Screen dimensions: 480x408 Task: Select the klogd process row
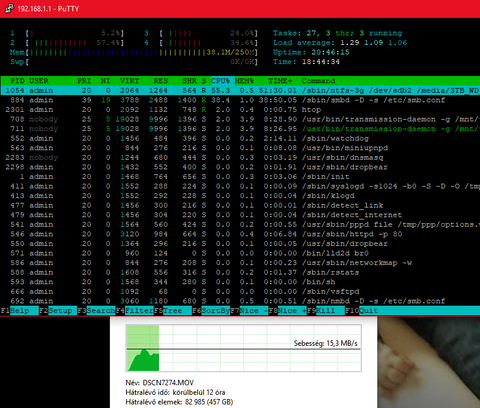[240, 196]
